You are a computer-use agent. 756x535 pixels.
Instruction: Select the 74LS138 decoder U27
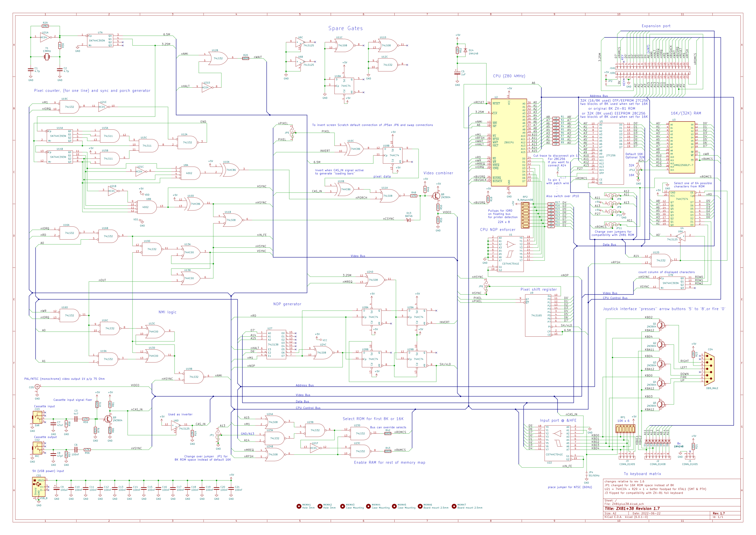click(276, 344)
